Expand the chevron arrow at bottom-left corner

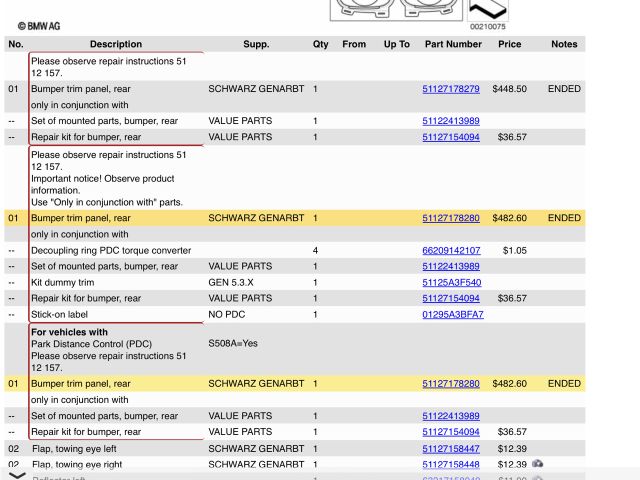pos(17,475)
